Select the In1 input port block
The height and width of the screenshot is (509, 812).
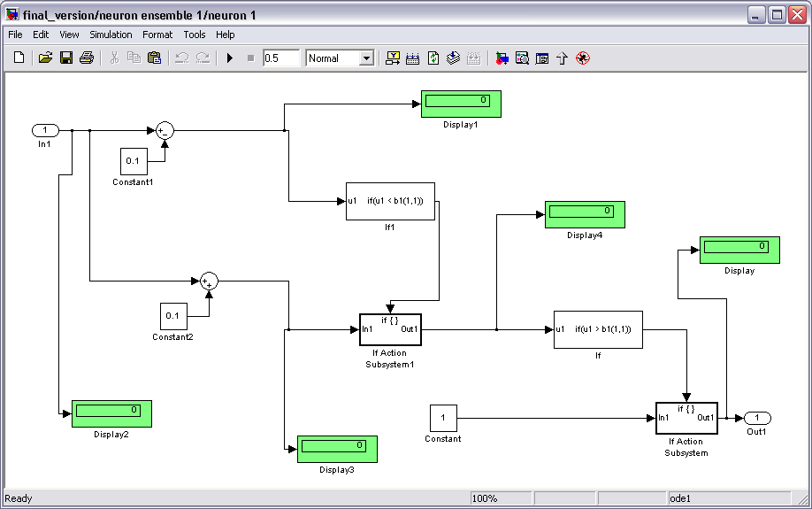point(45,130)
